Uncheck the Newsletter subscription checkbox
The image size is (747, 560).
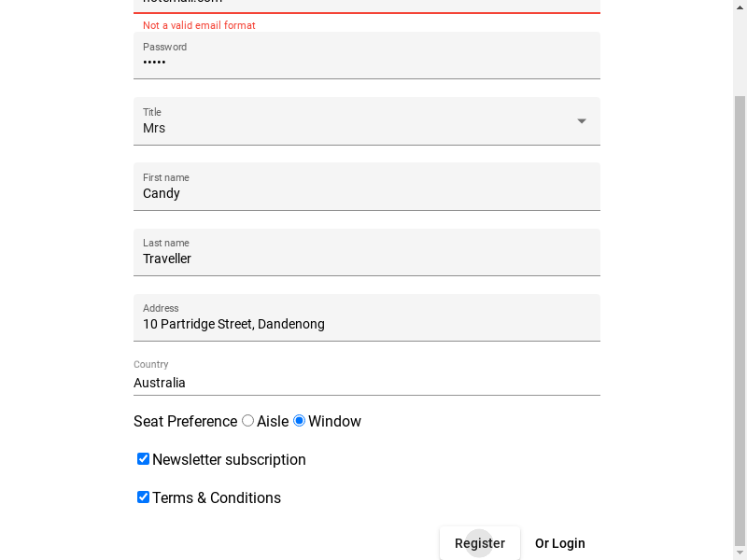[143, 459]
